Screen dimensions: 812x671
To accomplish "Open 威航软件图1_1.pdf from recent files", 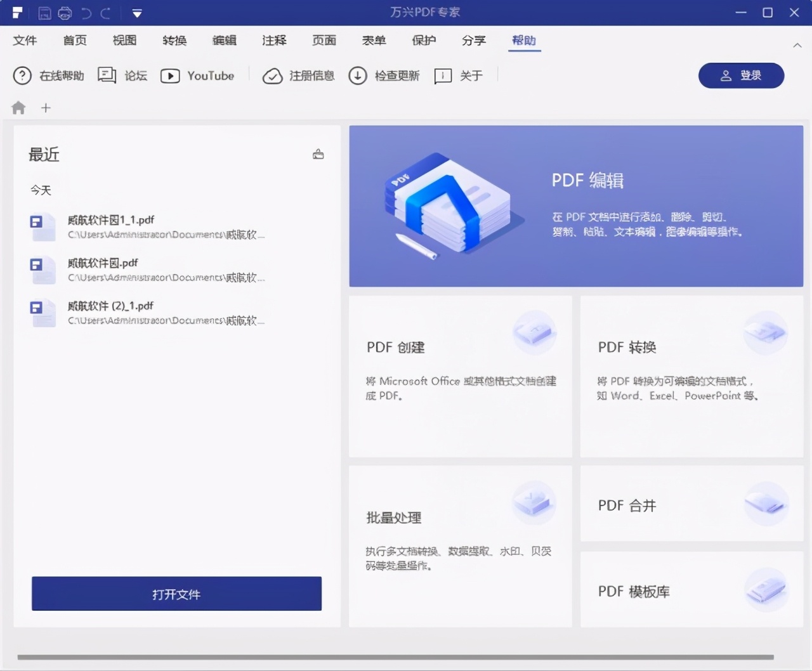I will point(113,219).
